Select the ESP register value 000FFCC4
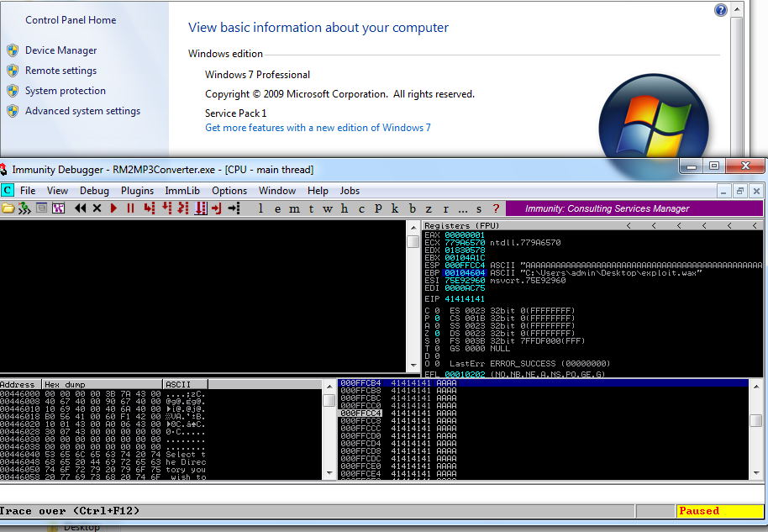The height and width of the screenshot is (532, 768). (x=465, y=265)
